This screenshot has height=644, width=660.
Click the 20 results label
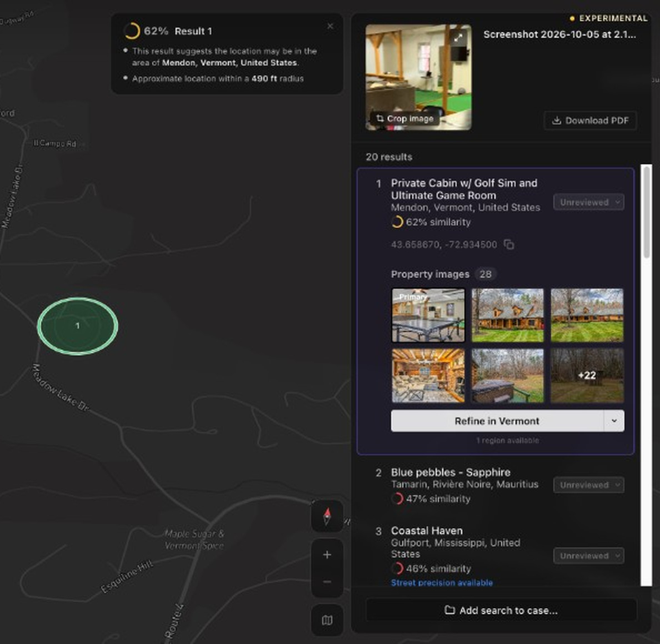point(389,157)
